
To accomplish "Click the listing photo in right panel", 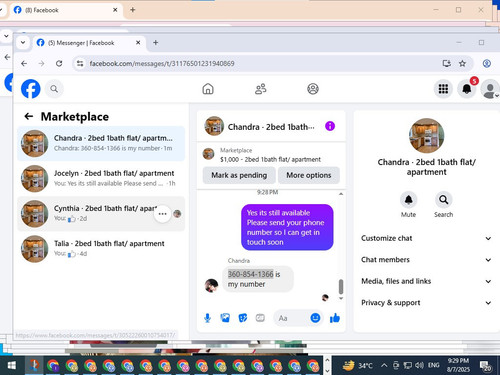I will 426,135.
